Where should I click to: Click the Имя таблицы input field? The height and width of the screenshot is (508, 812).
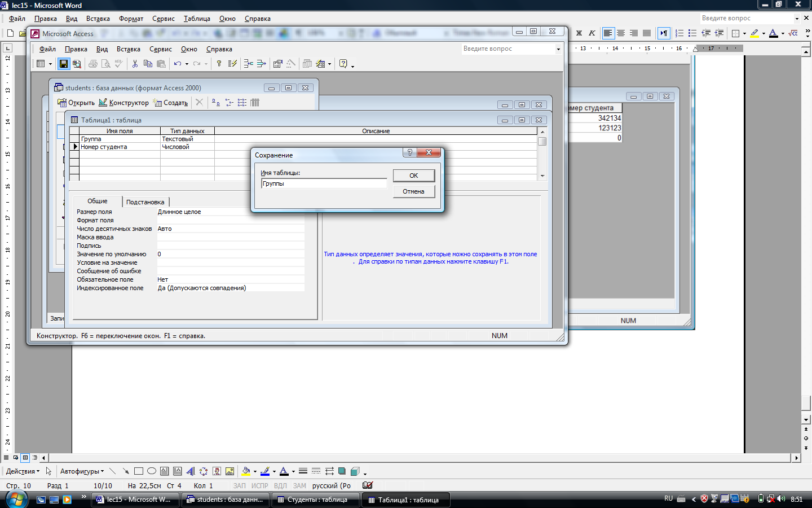coord(324,183)
